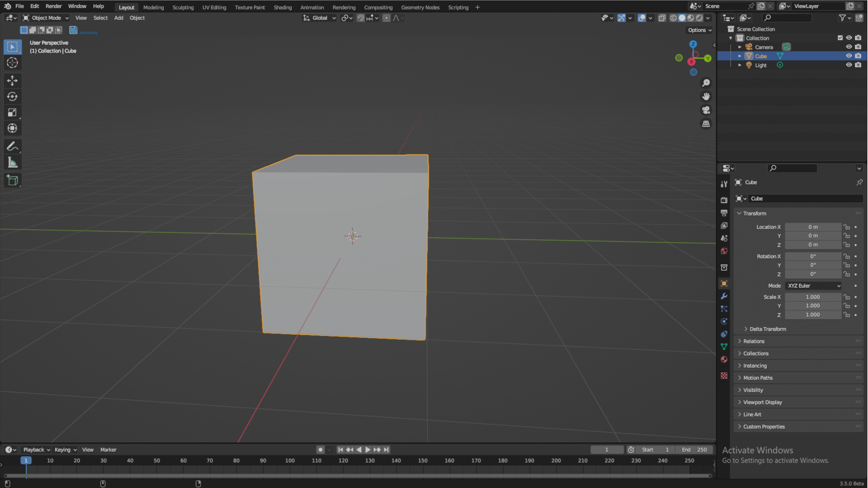
Task: Open the Material properties tab
Action: coord(724,359)
